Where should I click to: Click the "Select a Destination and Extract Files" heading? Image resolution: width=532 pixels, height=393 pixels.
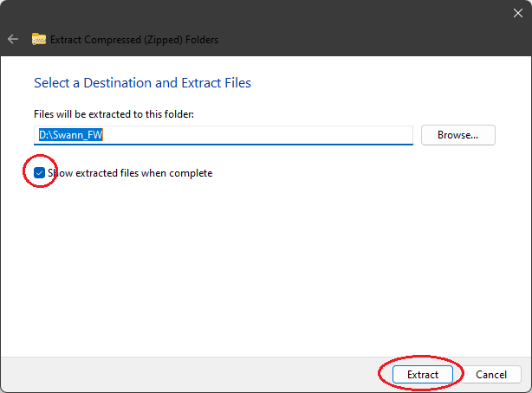(x=142, y=83)
